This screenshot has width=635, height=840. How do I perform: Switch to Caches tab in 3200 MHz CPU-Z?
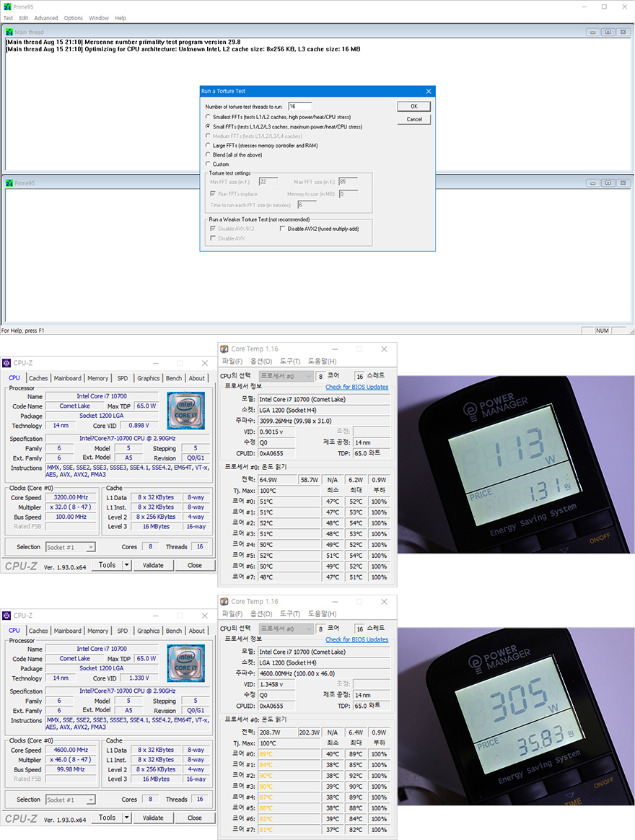point(38,378)
